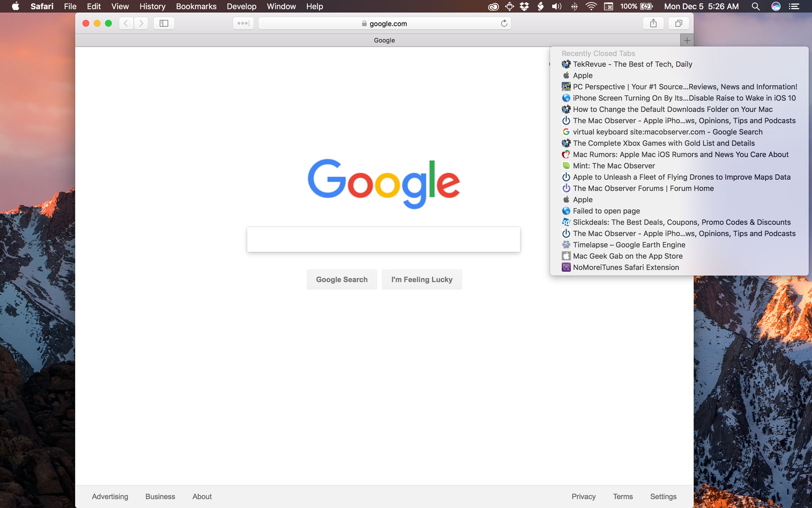Reopen Complete Xbox Games with Gold List tab
The image size is (812, 508).
tap(679, 143)
